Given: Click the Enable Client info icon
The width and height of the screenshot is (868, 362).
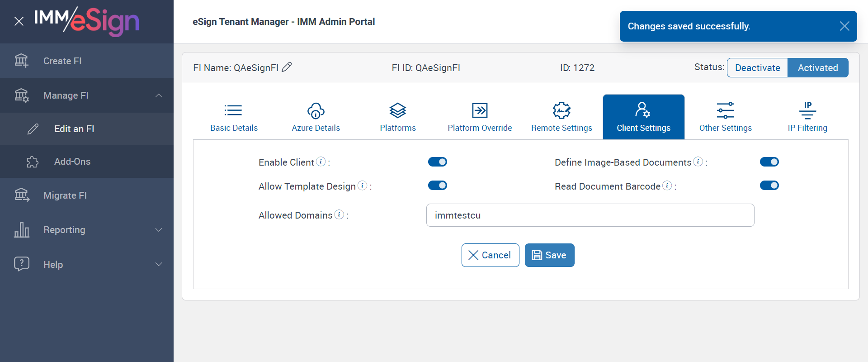Looking at the screenshot, I should pyautogui.click(x=321, y=162).
